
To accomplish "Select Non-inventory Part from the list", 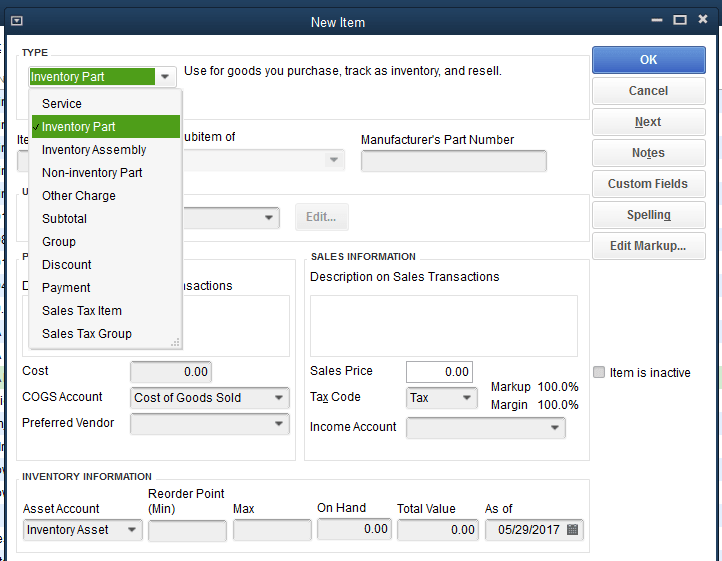I will [x=92, y=173].
